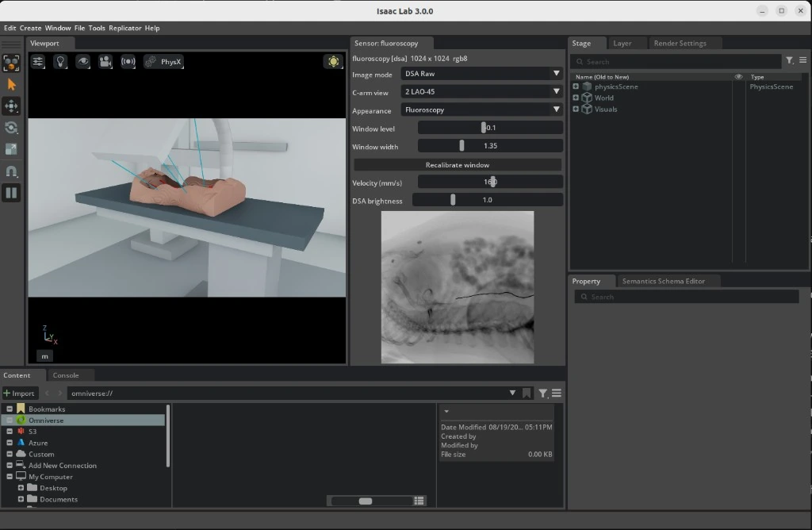Open the Stage filter funnel icon
812x530 pixels.
click(790, 60)
